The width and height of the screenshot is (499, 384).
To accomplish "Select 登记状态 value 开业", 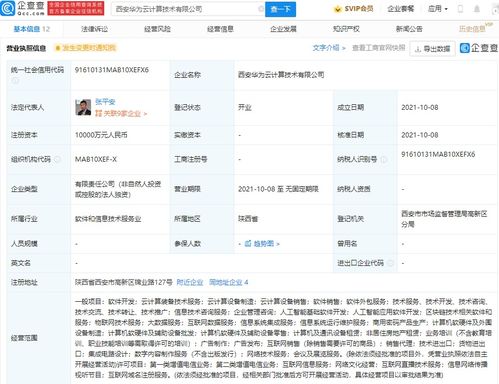I will pyautogui.click(x=245, y=107).
